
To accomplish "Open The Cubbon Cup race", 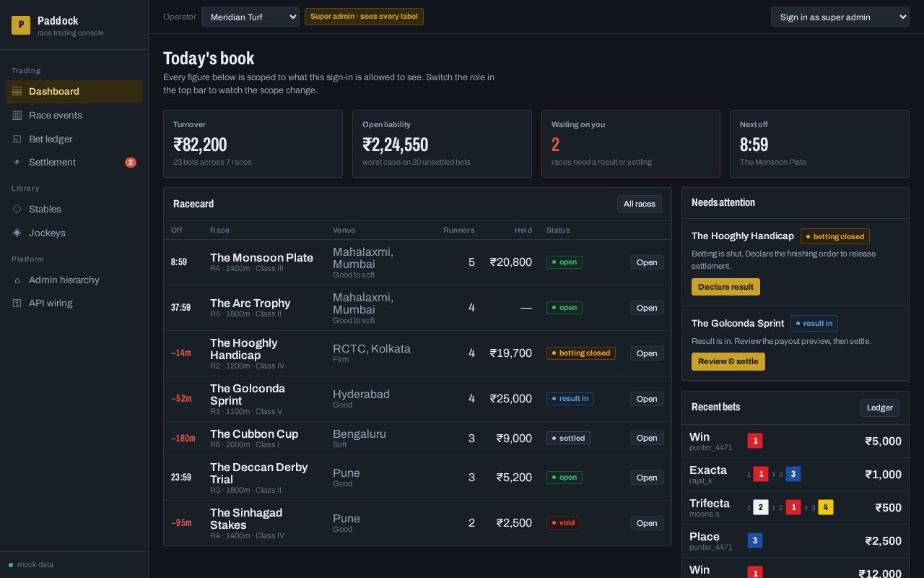I will coord(647,438).
